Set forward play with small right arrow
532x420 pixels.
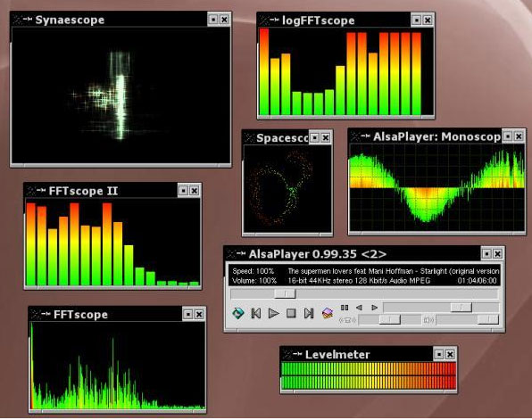point(374,308)
